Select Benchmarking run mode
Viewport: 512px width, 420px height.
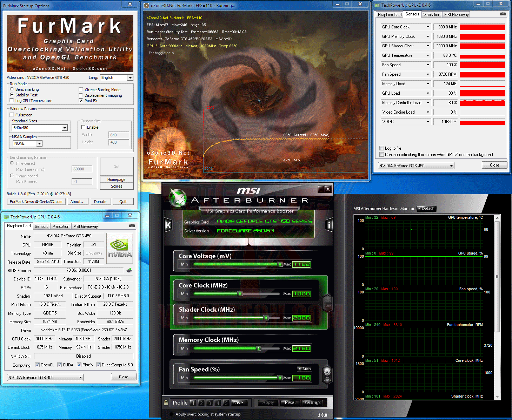[12, 89]
